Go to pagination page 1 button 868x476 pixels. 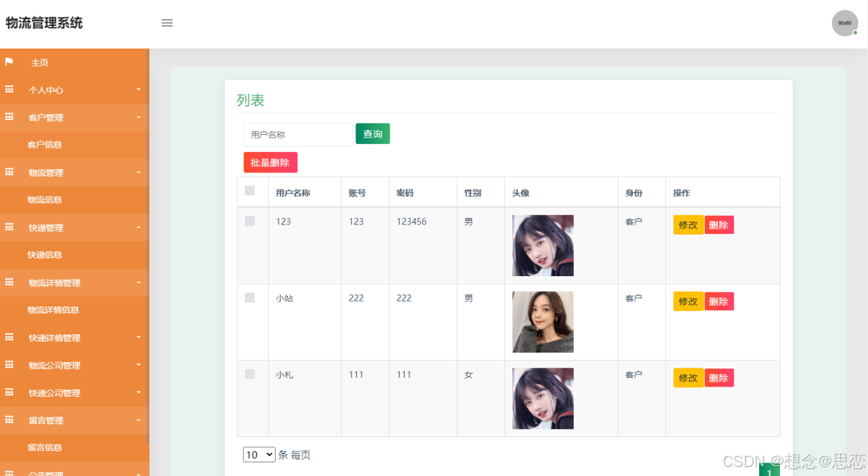(769, 471)
